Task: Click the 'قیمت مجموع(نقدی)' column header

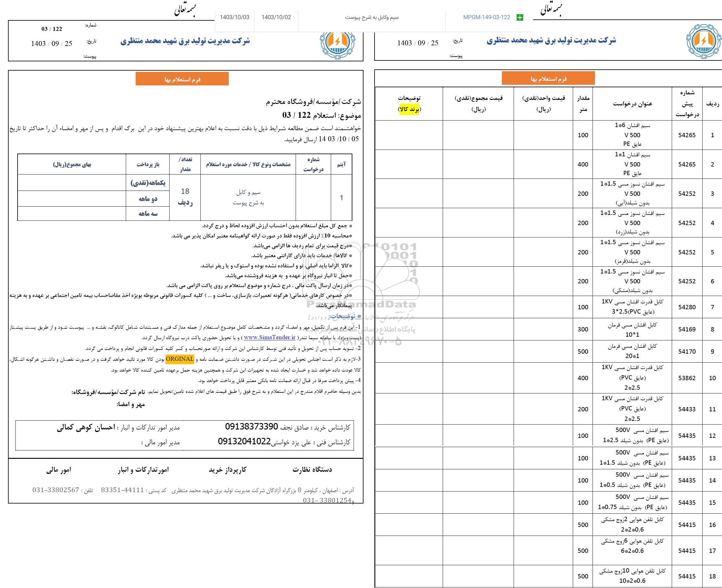Action: pos(478,103)
